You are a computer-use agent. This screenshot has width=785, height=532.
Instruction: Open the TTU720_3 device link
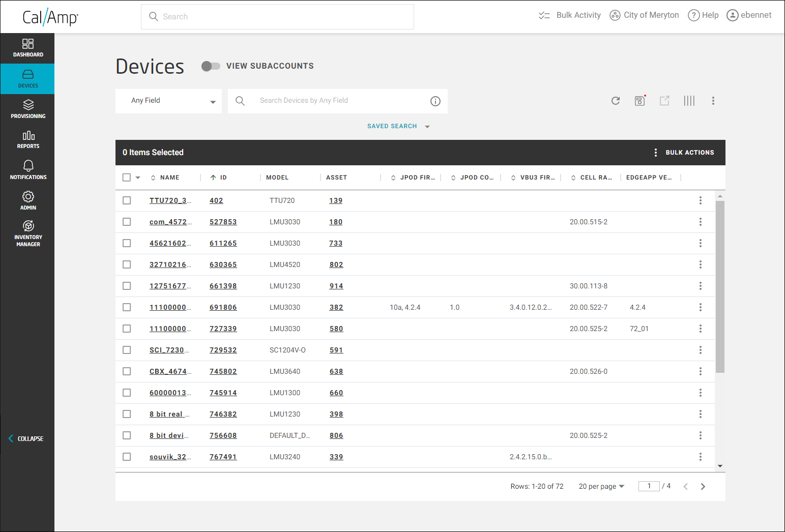point(170,200)
